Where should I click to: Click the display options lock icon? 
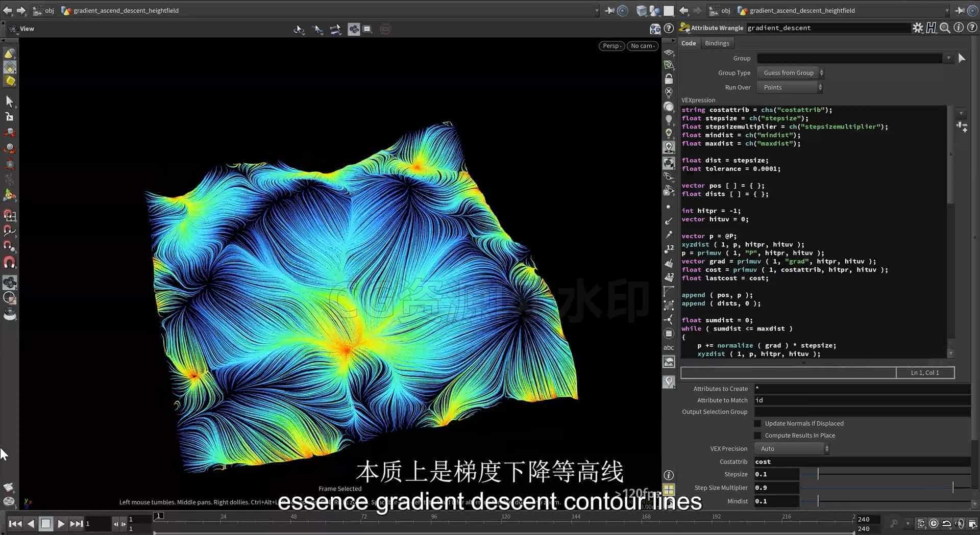point(669,79)
